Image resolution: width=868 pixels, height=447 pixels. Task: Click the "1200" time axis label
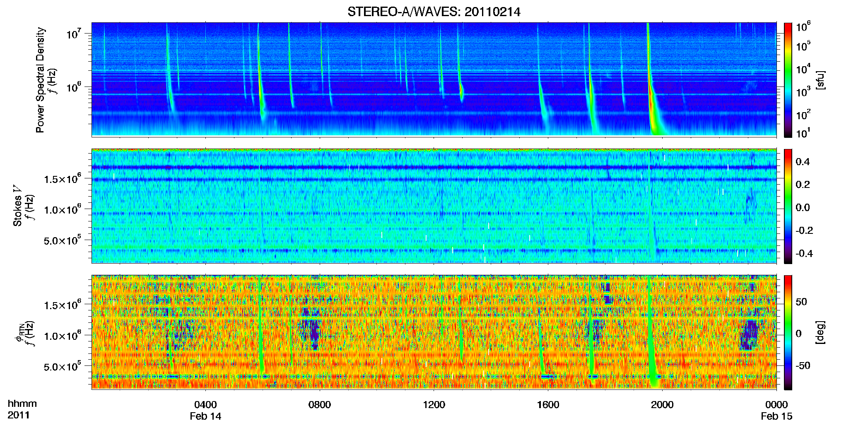434,405
